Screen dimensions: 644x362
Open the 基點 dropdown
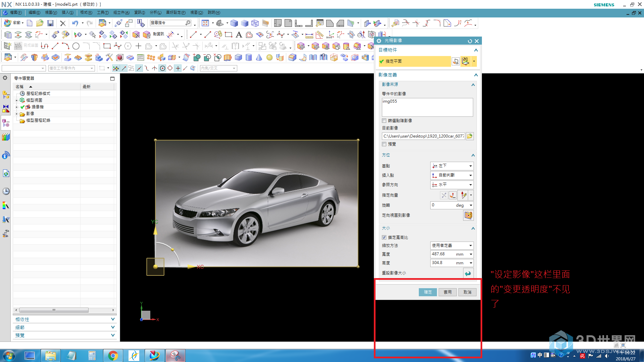(x=452, y=166)
